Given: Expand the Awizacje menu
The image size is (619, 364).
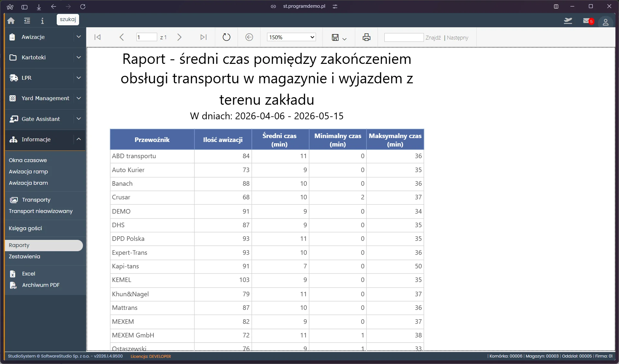Looking at the screenshot, I should pyautogui.click(x=79, y=37).
